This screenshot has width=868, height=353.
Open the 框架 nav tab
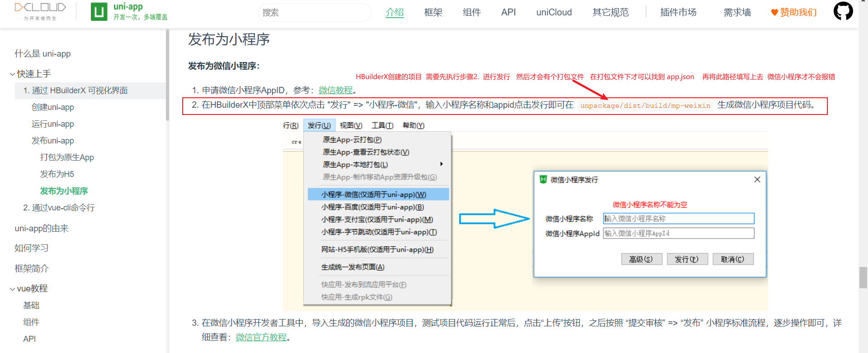pos(433,12)
